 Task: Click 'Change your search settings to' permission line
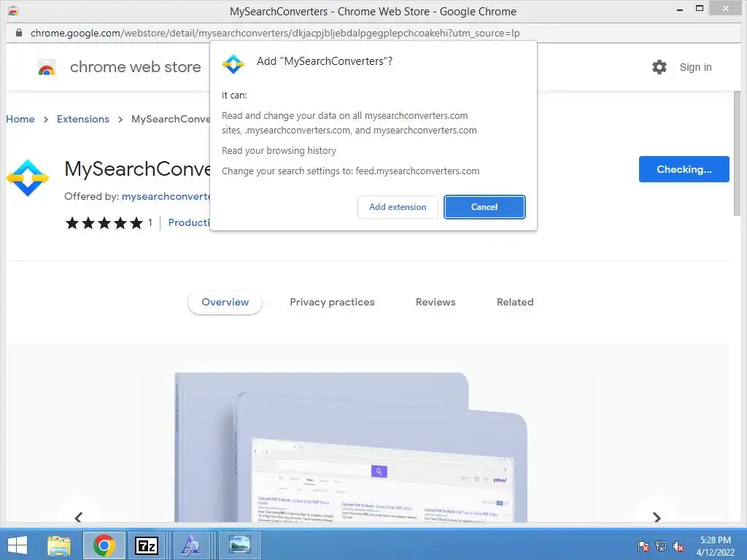(x=351, y=171)
